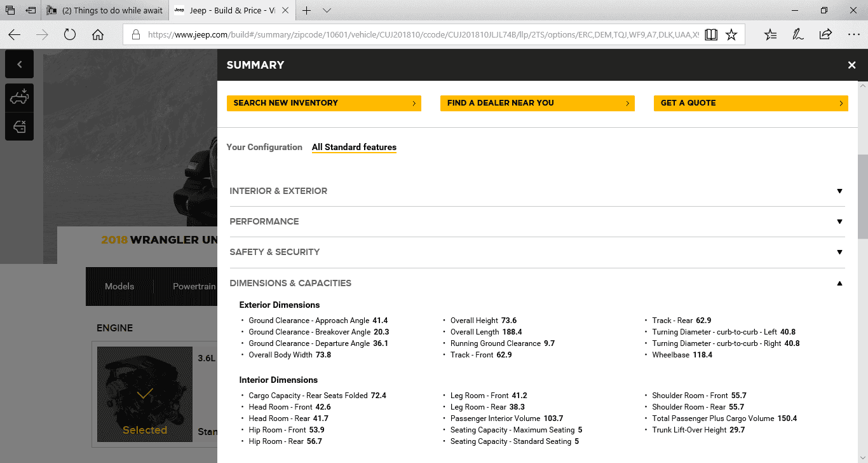Click the Interior & Exterior arrow icon
Viewport: 868px width, 463px height.
click(839, 191)
